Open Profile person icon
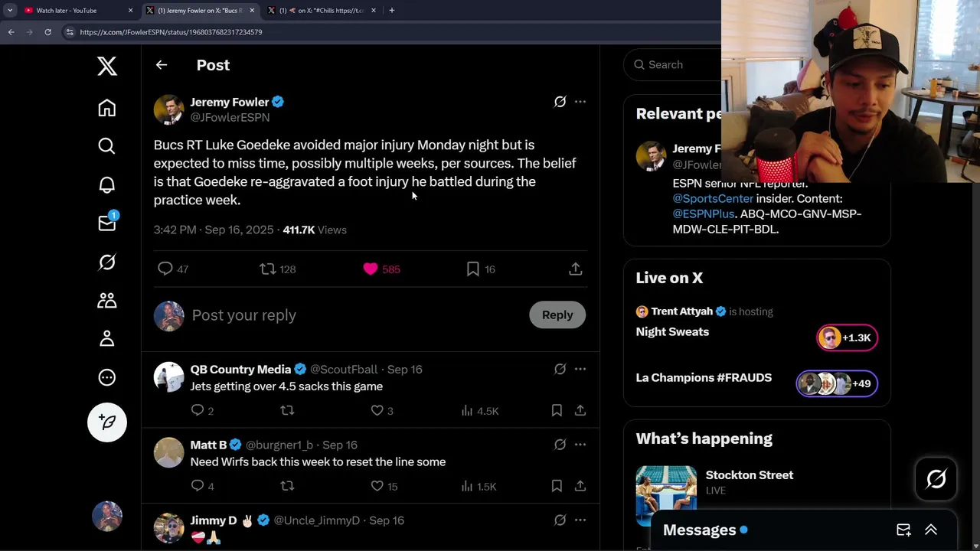The width and height of the screenshot is (980, 551). (107, 338)
